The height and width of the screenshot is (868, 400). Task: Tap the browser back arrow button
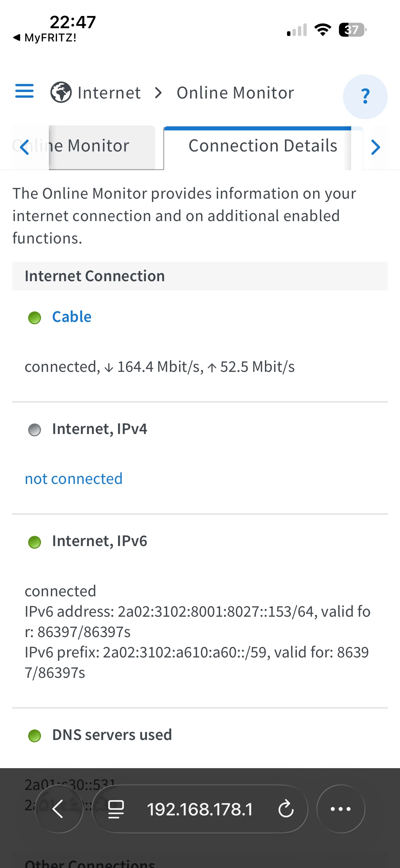pyautogui.click(x=59, y=809)
